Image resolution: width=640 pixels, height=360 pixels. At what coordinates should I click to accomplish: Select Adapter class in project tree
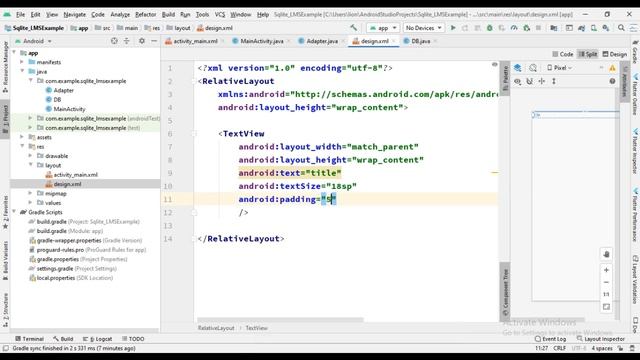coord(64,90)
